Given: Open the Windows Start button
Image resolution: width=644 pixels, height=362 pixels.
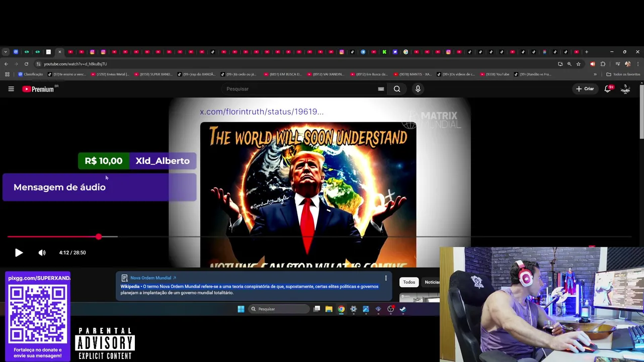Looking at the screenshot, I should [x=241, y=309].
